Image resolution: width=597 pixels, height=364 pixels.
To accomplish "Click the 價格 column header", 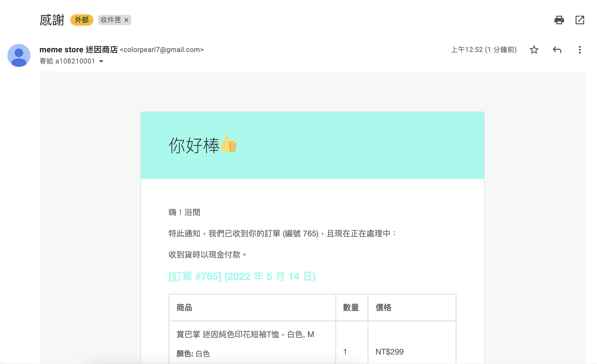I will [x=383, y=307].
